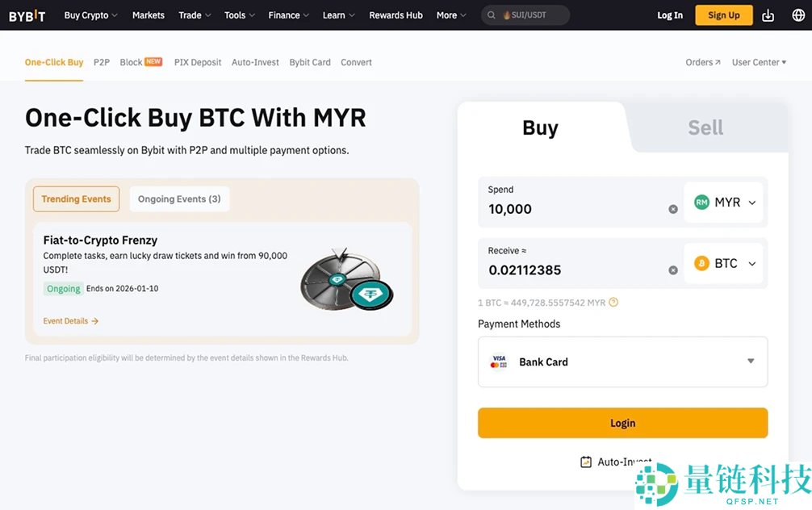
Task: Click the exchange rate info icon
Action: coord(613,303)
